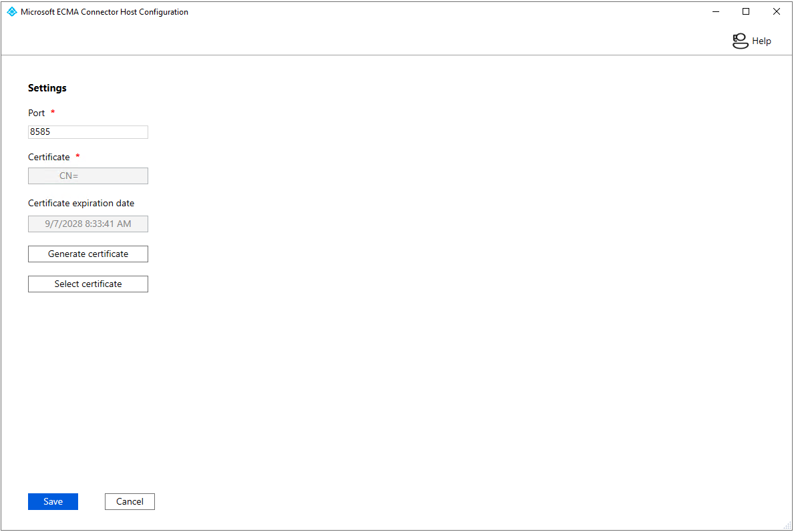Cancel the configuration changes

tap(130, 502)
